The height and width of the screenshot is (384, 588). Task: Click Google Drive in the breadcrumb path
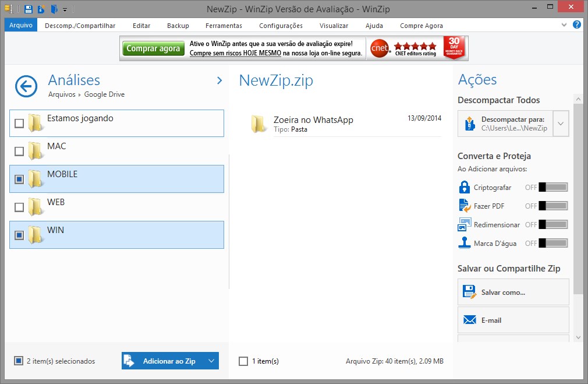tap(104, 94)
